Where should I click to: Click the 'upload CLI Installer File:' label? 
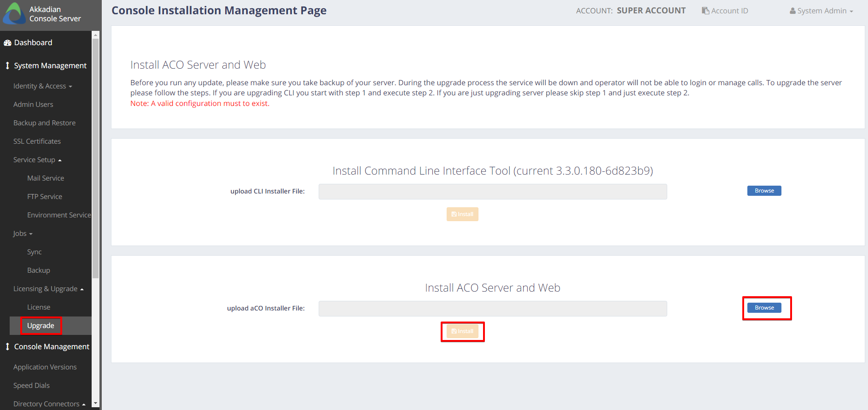268,191
